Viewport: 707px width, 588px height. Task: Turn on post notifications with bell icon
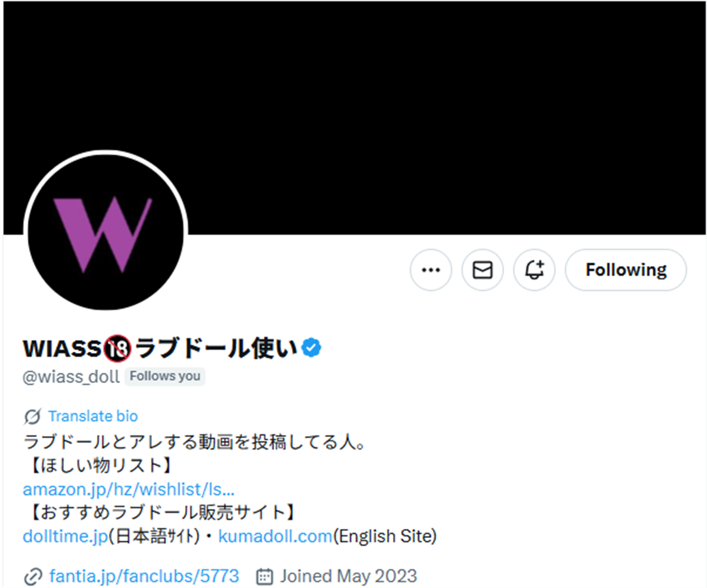coord(534,270)
